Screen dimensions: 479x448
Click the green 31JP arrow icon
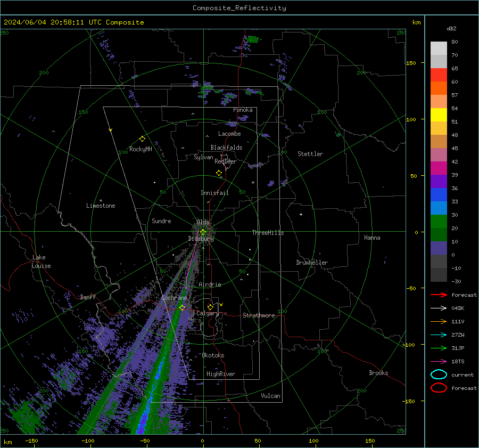click(439, 348)
